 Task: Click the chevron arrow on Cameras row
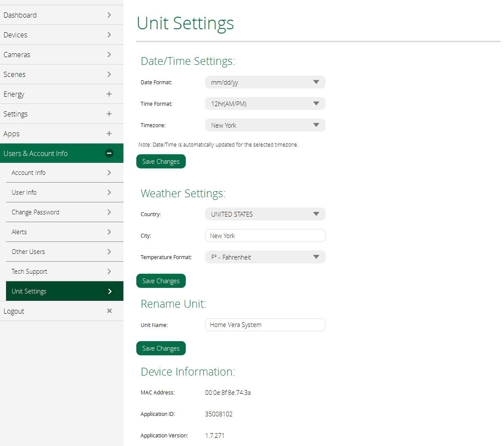pos(109,55)
